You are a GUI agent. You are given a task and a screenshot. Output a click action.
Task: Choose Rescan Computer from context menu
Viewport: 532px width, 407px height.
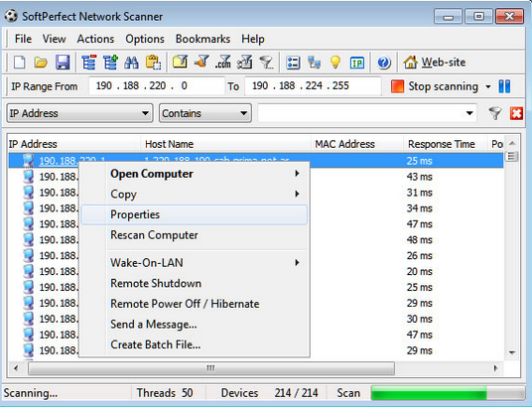195,235
